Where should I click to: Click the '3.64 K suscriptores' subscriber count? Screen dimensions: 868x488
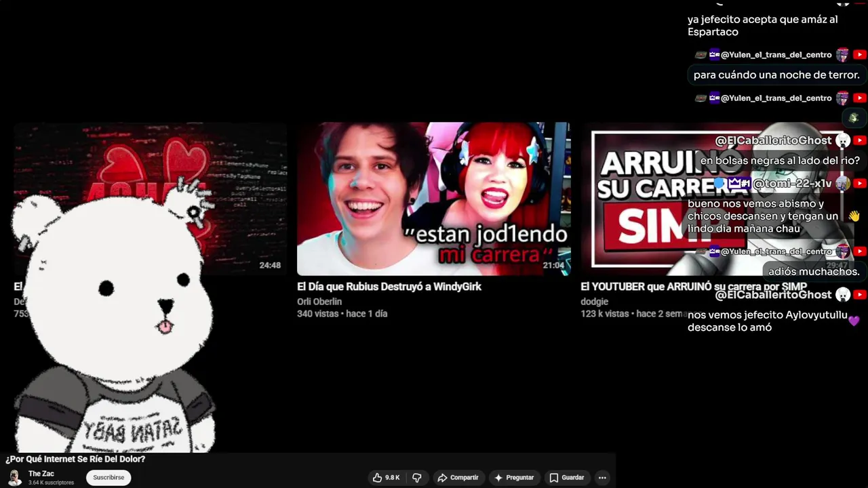point(51,483)
